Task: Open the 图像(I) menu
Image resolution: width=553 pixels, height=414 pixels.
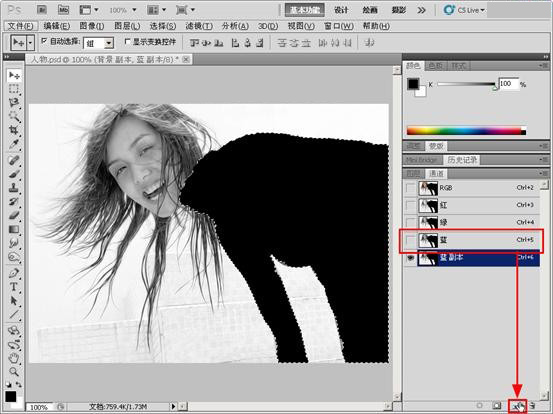Action: (x=92, y=26)
